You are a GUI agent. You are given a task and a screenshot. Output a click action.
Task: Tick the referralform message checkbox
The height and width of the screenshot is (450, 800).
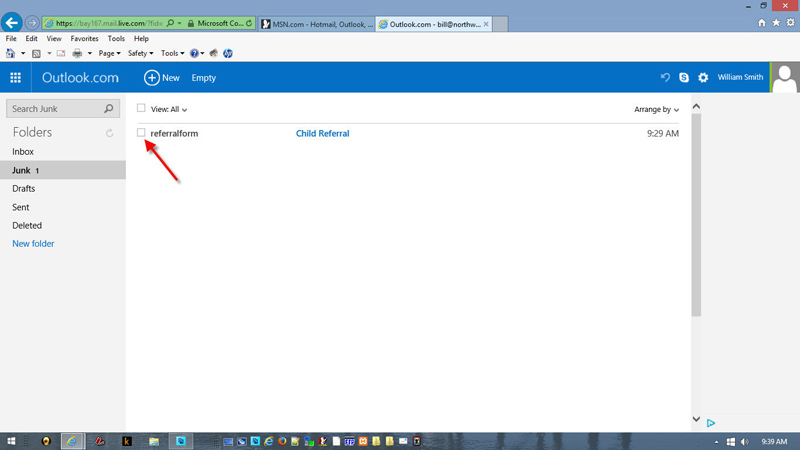tap(141, 133)
